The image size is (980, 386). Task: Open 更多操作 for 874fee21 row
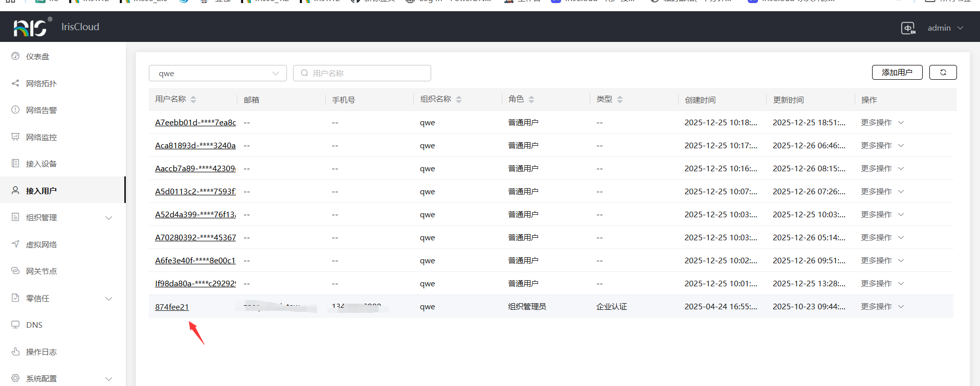coord(882,307)
